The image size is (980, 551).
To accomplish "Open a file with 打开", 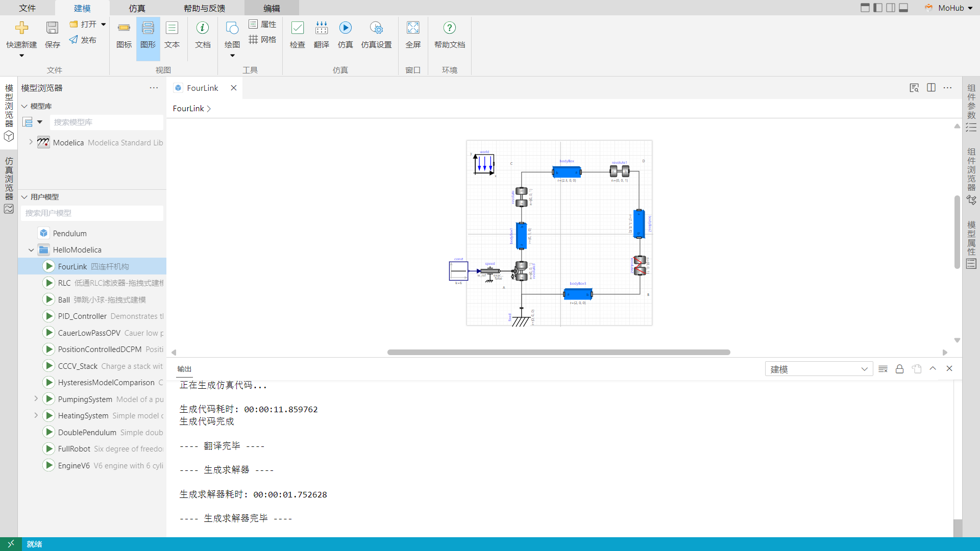I will pyautogui.click(x=83, y=24).
